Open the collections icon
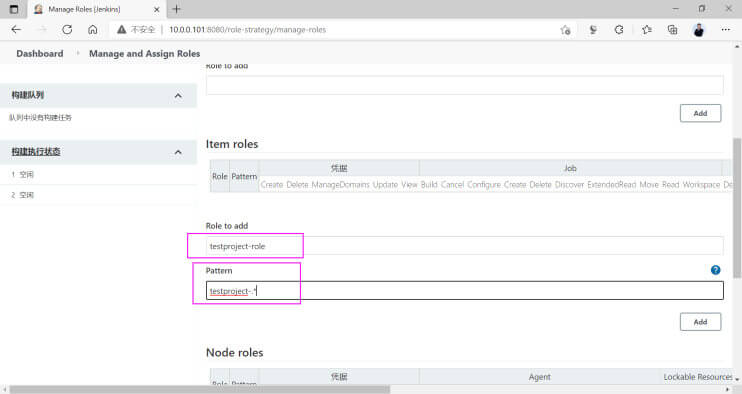This screenshot has width=742, height=394. point(672,30)
